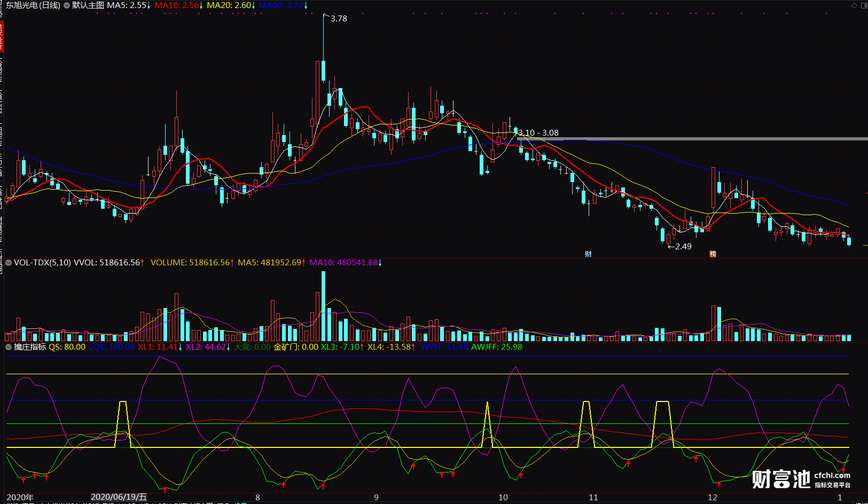Click the 财 marker below the chart
This screenshot has width=868, height=504.
[x=588, y=254]
